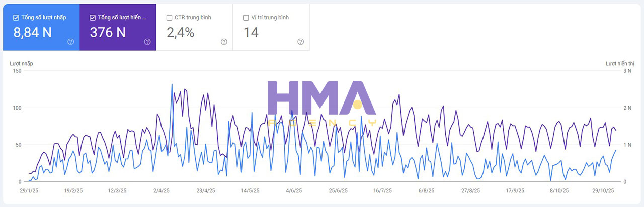Click the 2/4/25 date label

(161, 191)
